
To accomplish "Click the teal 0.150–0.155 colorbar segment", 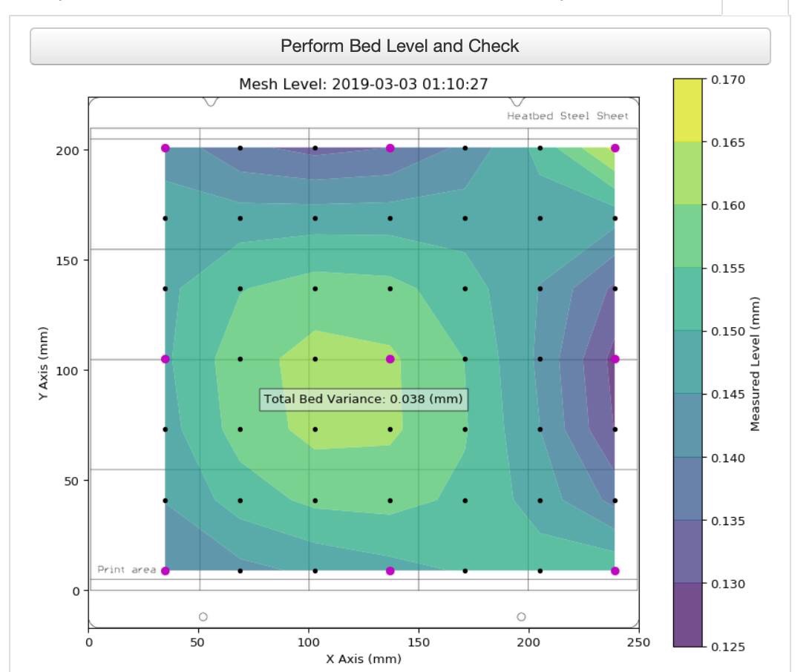I will [x=688, y=299].
